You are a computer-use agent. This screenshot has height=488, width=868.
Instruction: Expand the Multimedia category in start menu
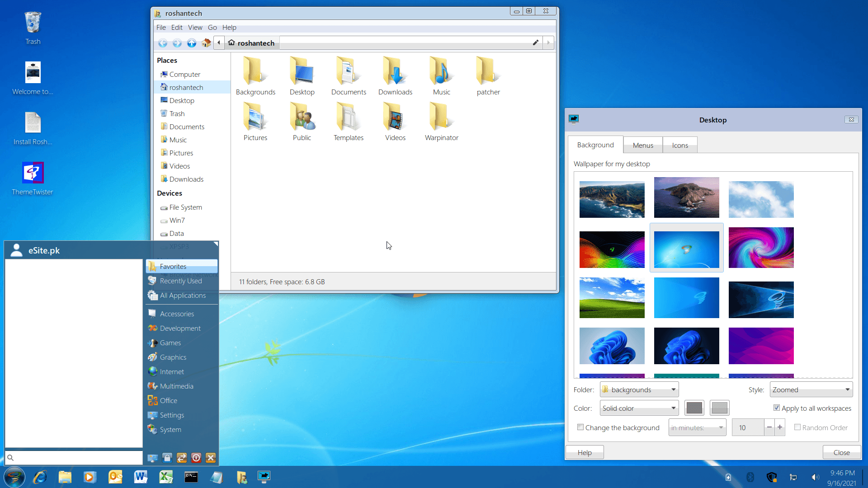[x=182, y=386]
